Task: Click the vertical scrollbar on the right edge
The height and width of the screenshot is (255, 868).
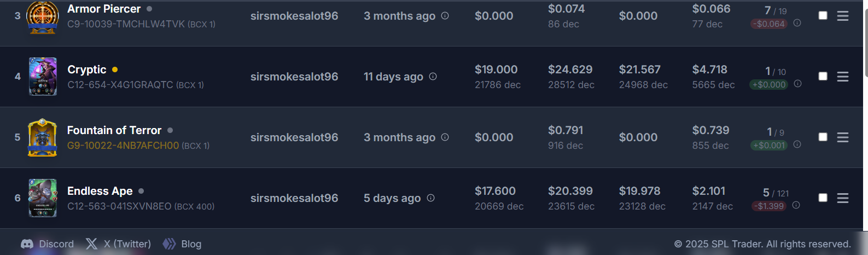Action: tap(866, 38)
